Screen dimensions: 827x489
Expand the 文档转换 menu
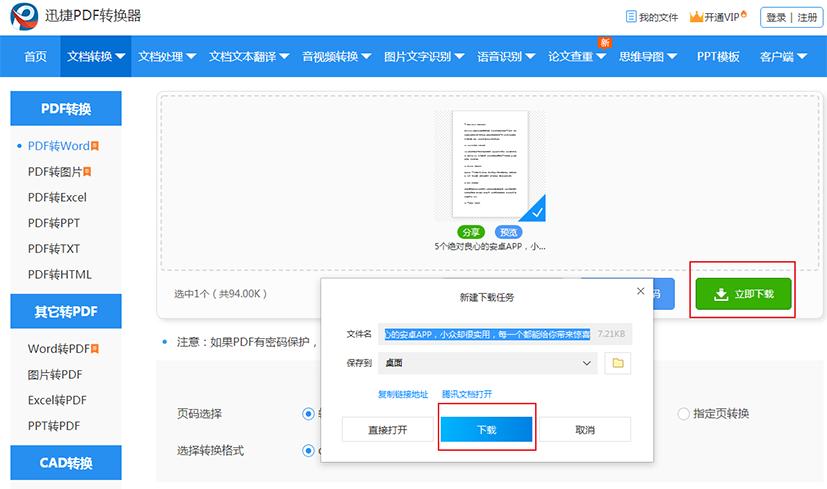pyautogui.click(x=96, y=56)
